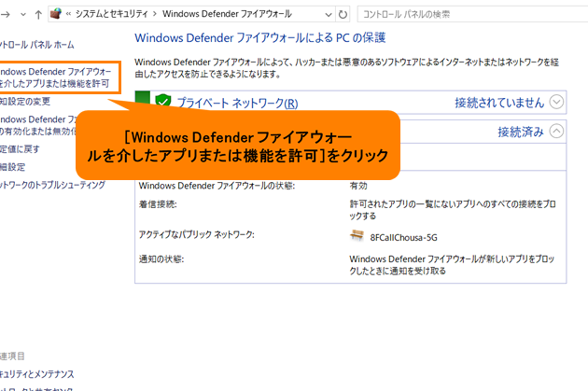
Task: Click 既定値に戻す link in sidebar
Action: 21,148
